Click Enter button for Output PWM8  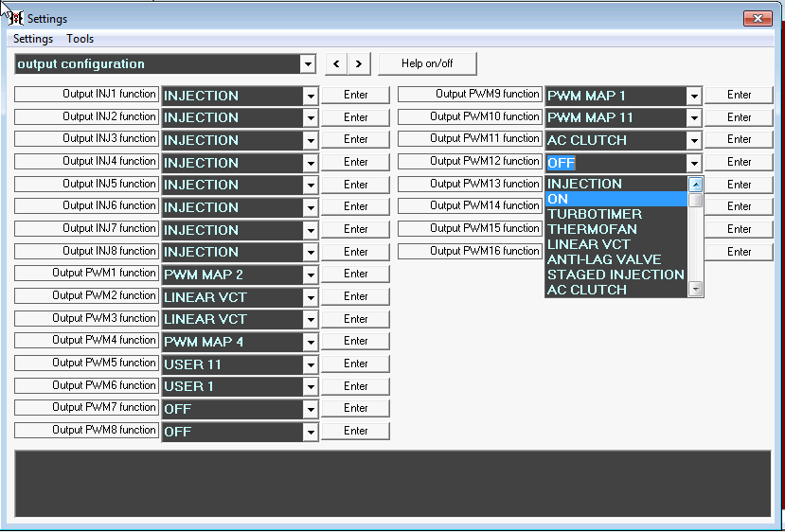355,431
